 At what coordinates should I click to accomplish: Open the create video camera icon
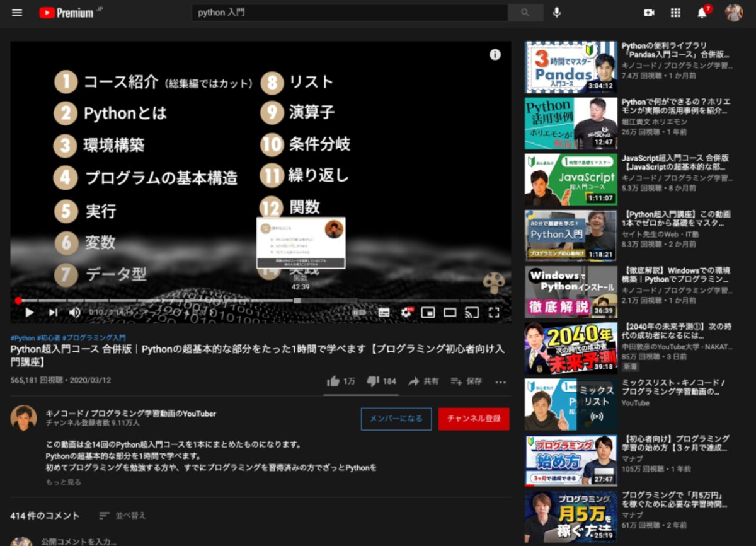(649, 13)
